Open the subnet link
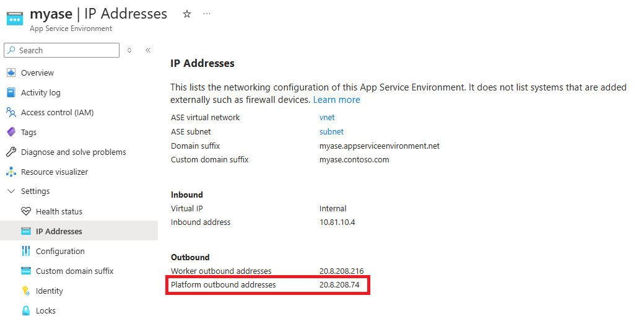This screenshot has width=644, height=316. [331, 131]
